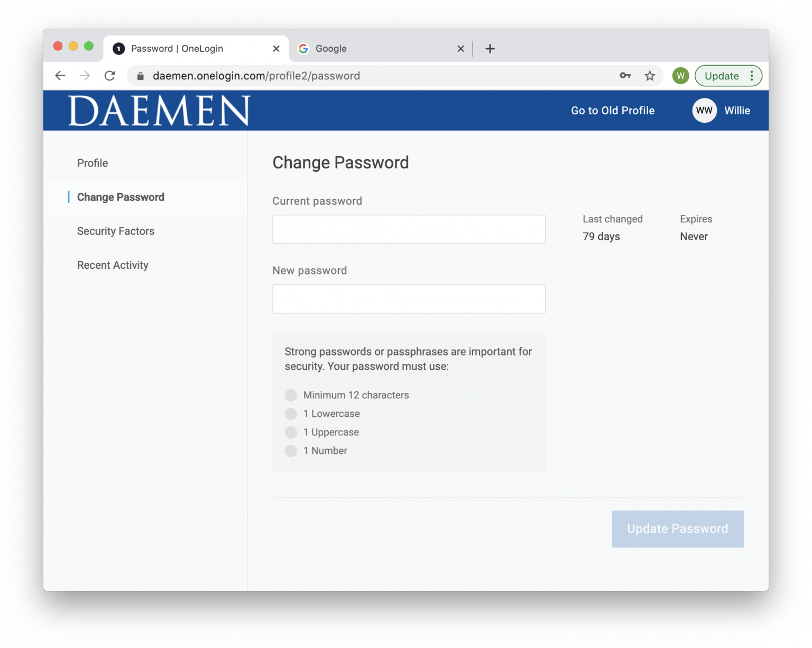
Task: Click the 'Current password' label
Action: (317, 201)
